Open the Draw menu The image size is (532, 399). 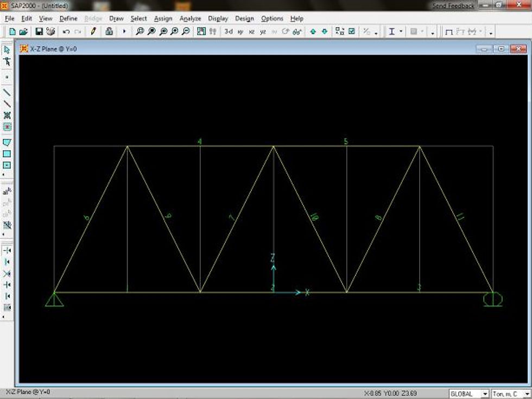pyautogui.click(x=116, y=18)
